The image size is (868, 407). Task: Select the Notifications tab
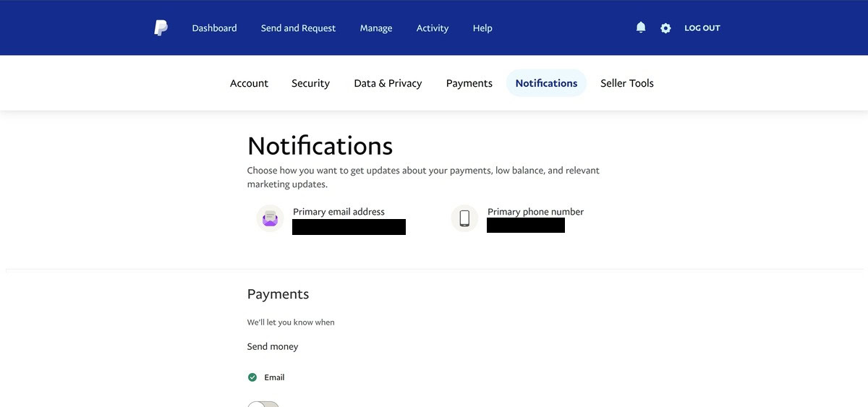(546, 83)
